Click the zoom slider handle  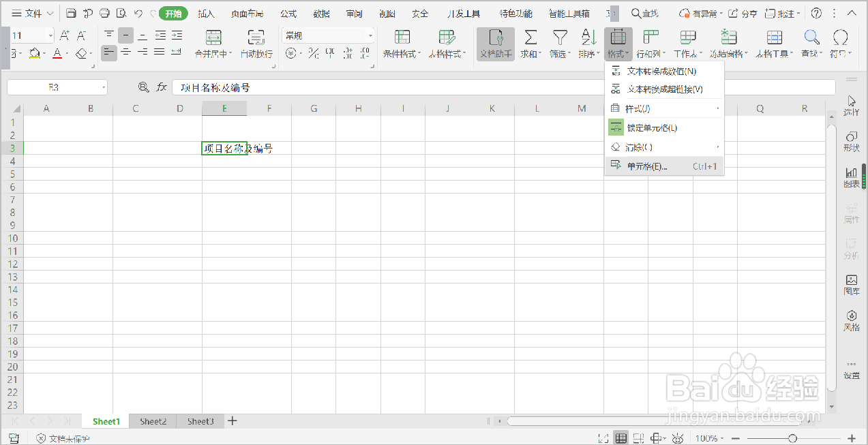coord(792,438)
